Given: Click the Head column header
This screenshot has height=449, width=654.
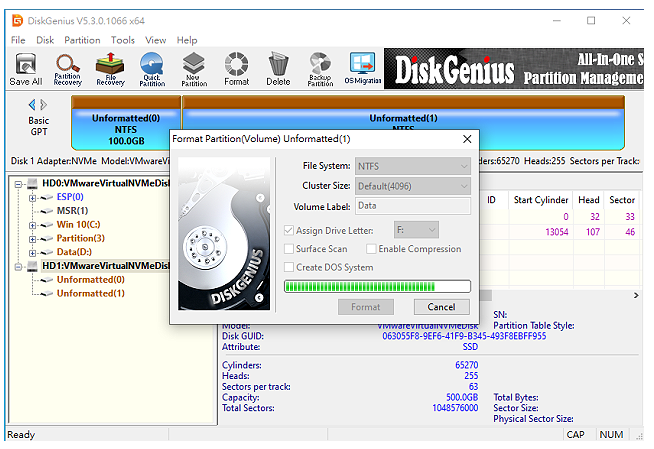Looking at the screenshot, I should tap(589, 200).
